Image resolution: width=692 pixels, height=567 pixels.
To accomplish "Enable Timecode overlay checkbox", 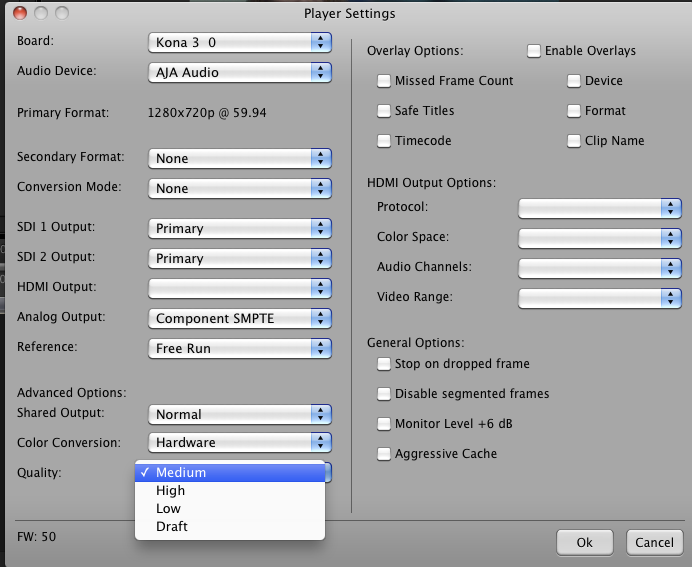I will click(385, 141).
